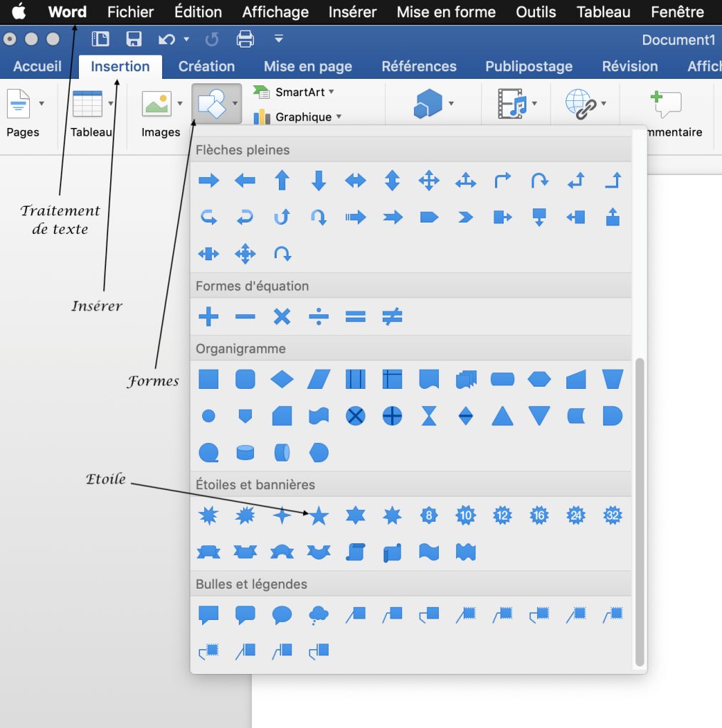Expand the Undo history dropdown arrow
The image size is (722, 728).
(x=186, y=39)
